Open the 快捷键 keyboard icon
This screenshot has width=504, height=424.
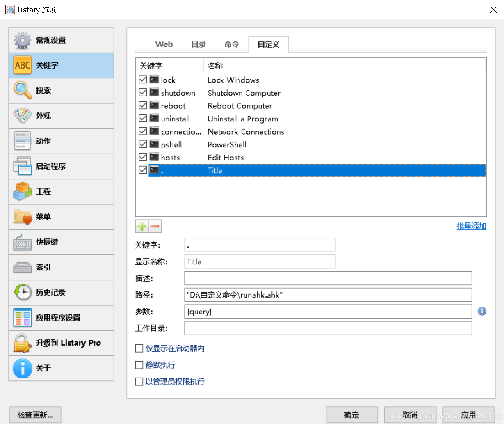(x=22, y=242)
